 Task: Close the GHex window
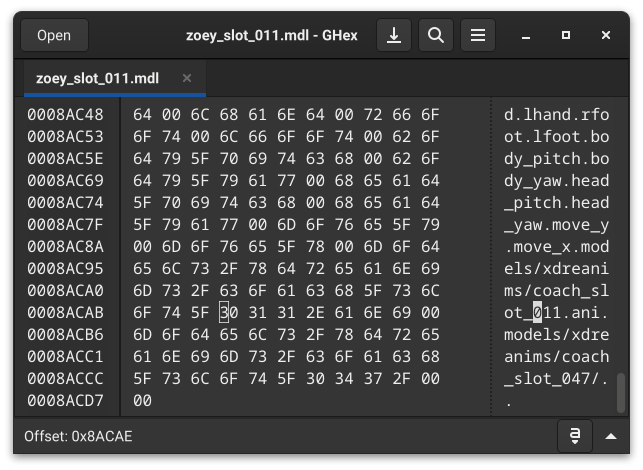pos(606,36)
